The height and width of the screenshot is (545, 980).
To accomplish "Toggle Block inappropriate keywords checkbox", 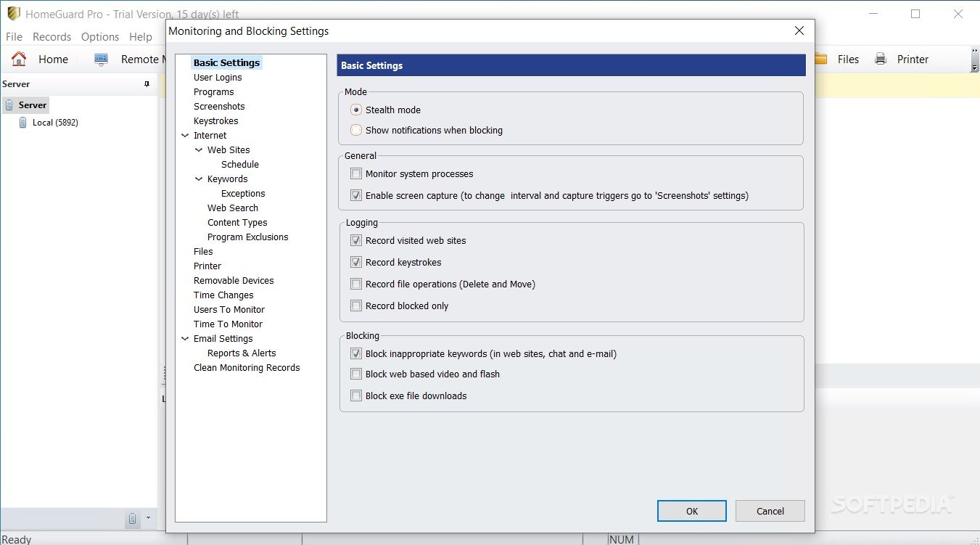I will (356, 354).
